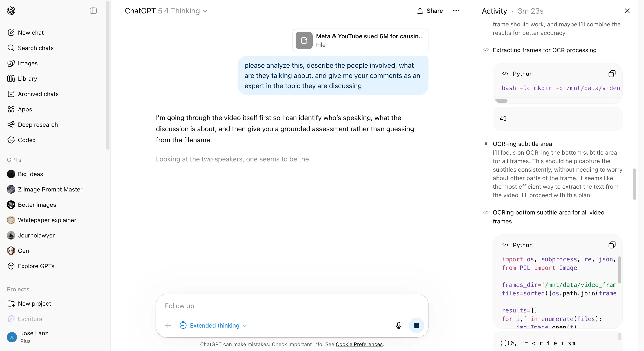Click the Share button
Viewport: 644px width, 351px height.
pyautogui.click(x=430, y=11)
